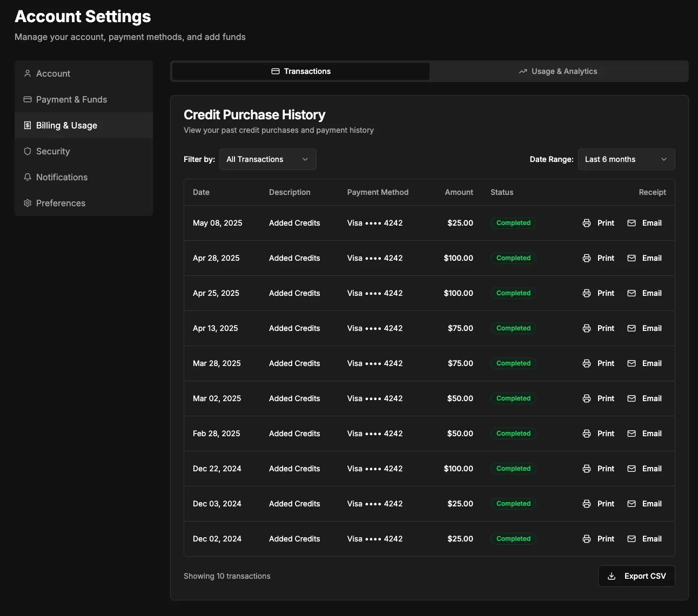Click the Amount column header
This screenshot has height=616, width=698.
click(459, 192)
